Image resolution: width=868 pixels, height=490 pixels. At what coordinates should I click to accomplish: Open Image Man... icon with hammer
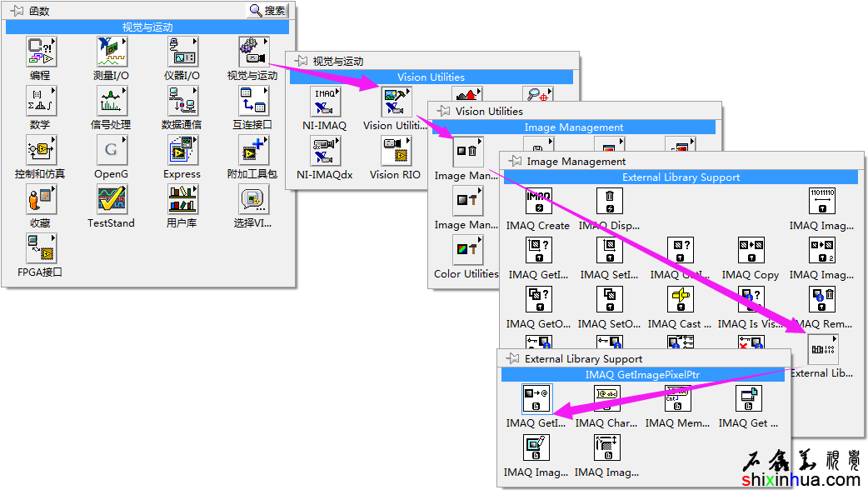pos(468,201)
